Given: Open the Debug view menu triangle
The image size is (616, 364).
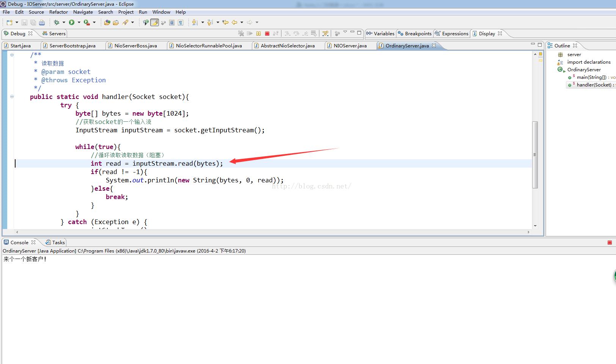Looking at the screenshot, I should [345, 32].
